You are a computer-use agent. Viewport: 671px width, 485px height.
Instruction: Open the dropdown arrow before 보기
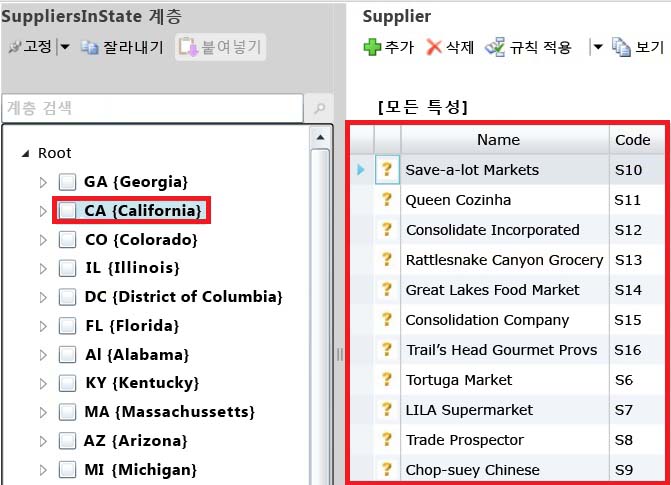[x=598, y=47]
